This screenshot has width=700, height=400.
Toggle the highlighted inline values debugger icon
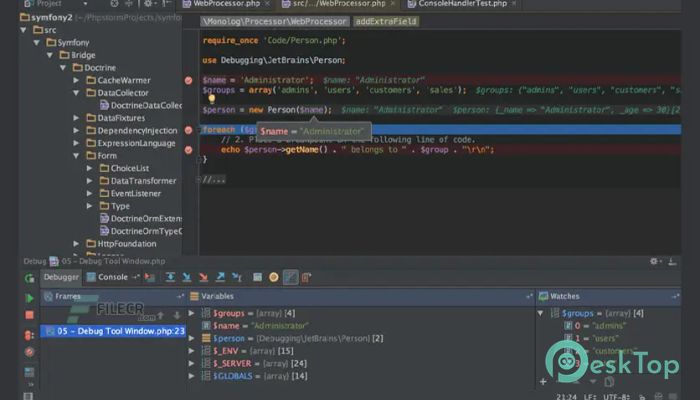[x=291, y=278]
